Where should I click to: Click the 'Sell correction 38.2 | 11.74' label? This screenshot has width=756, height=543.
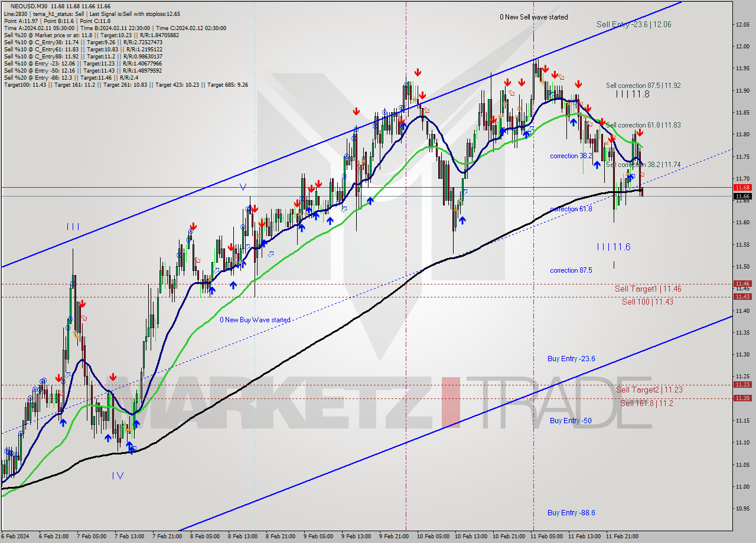coord(643,165)
